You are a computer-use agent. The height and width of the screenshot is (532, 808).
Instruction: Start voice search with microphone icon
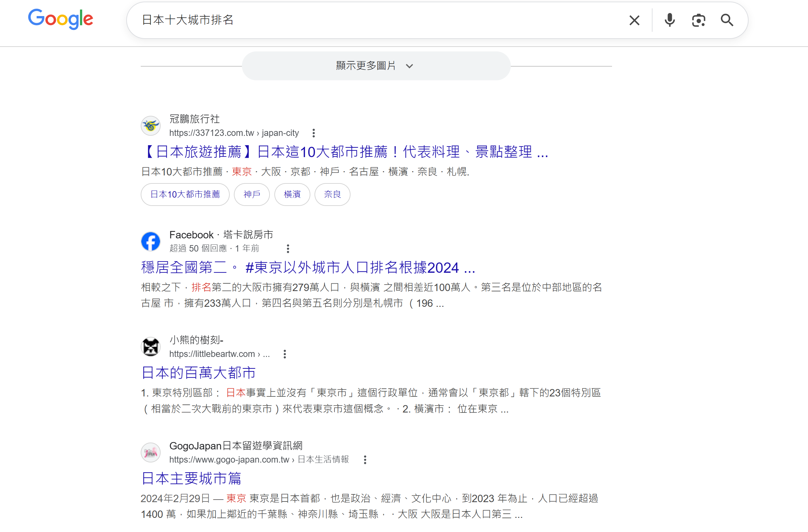tap(670, 20)
